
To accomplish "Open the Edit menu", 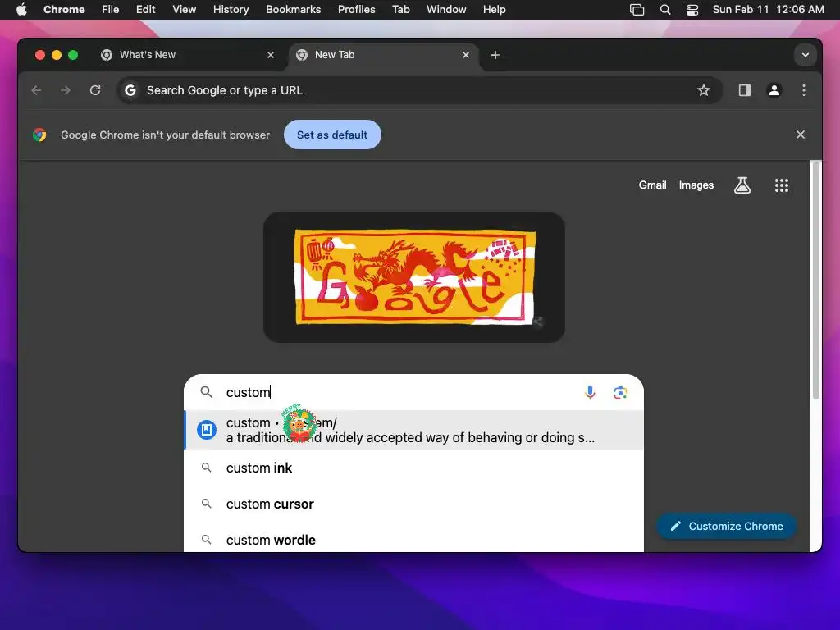I will click(145, 10).
